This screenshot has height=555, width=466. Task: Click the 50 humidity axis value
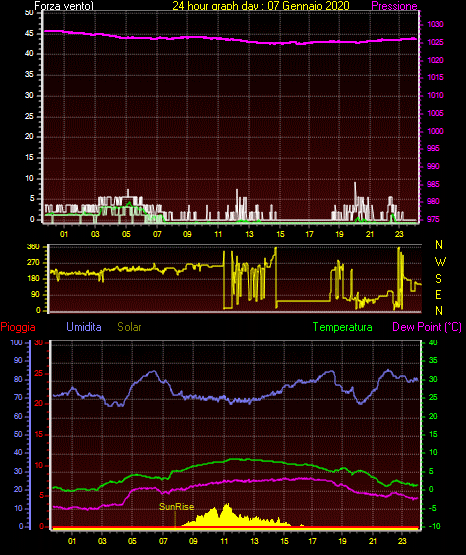18,434
